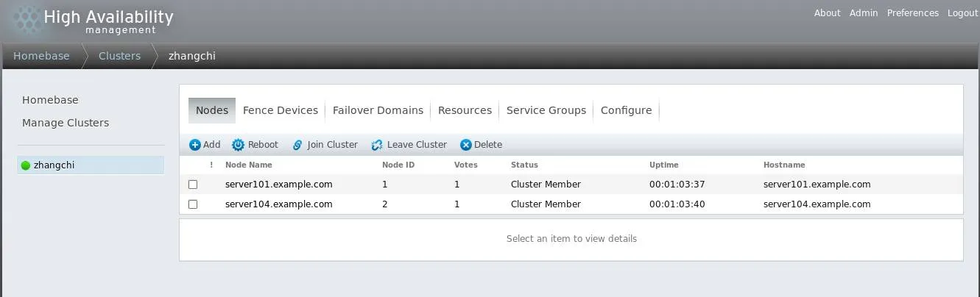Switch to the Failover Domains tab
The height and width of the screenshot is (297, 980).
click(378, 110)
